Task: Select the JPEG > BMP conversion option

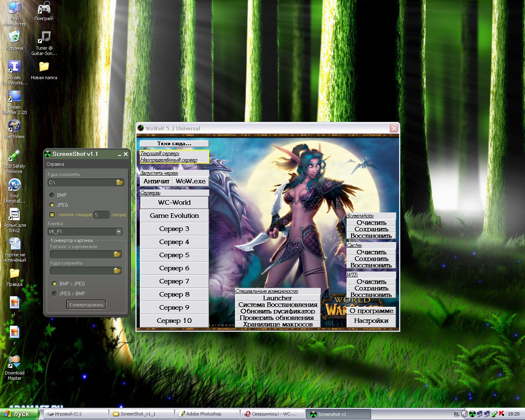Action: (x=55, y=294)
